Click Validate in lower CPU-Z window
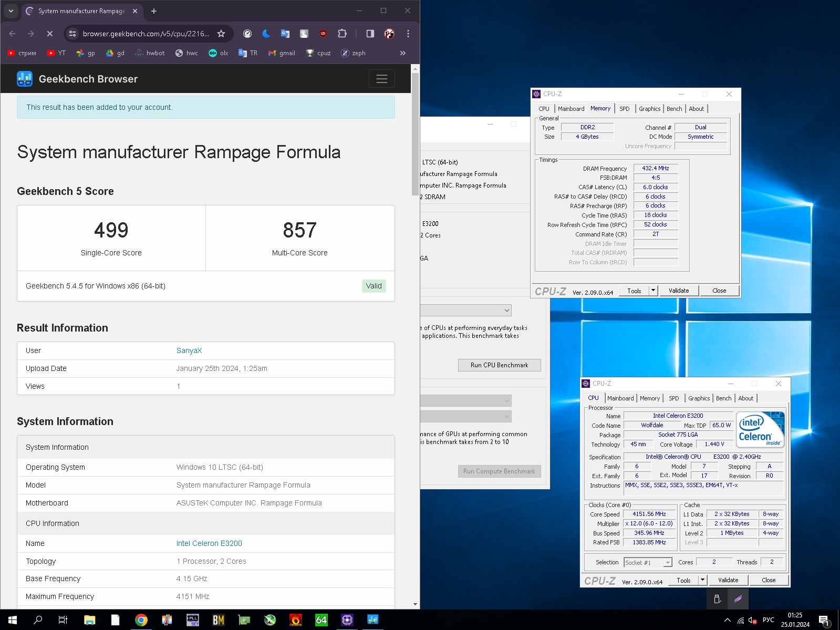Screen dimensions: 840x630 [x=728, y=580]
